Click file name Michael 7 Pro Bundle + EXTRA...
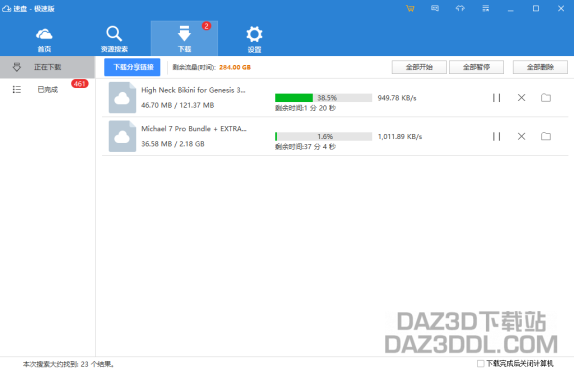This screenshot has height=370, width=574. [194, 128]
